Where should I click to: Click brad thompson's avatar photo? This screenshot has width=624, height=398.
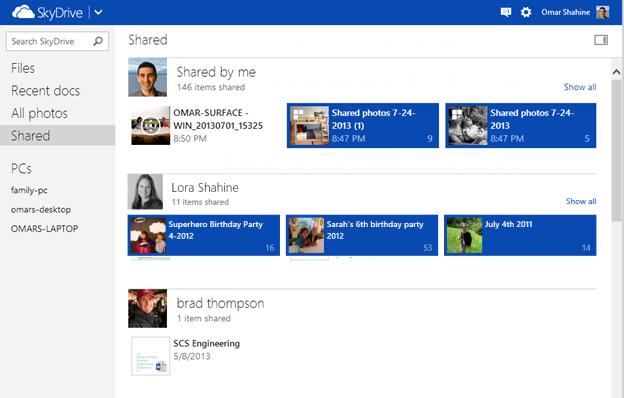pyautogui.click(x=148, y=308)
